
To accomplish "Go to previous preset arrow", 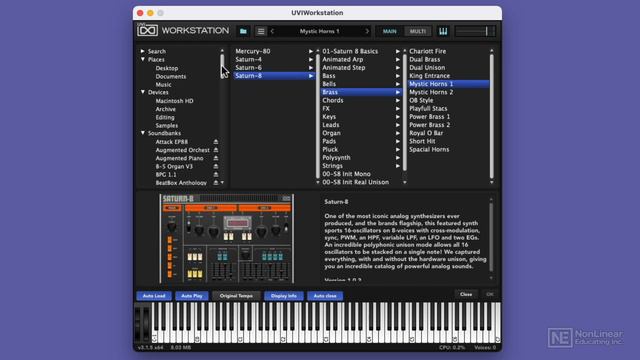I will tap(272, 31).
